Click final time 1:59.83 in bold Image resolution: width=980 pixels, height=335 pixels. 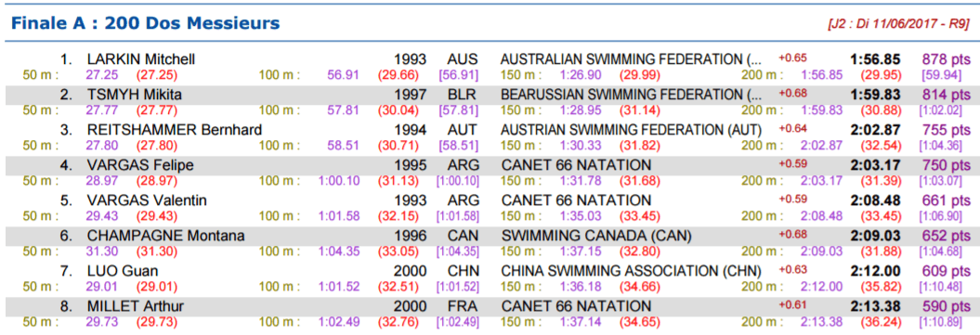875,95
